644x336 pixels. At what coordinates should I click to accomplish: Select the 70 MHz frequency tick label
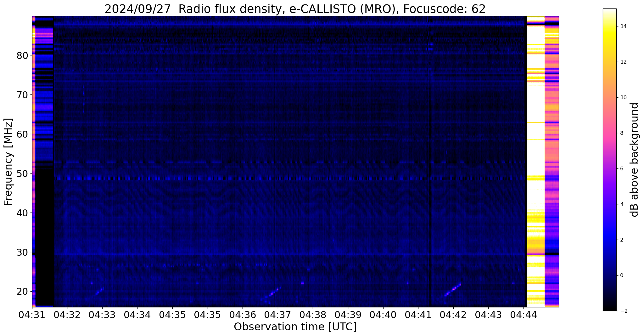click(22, 95)
